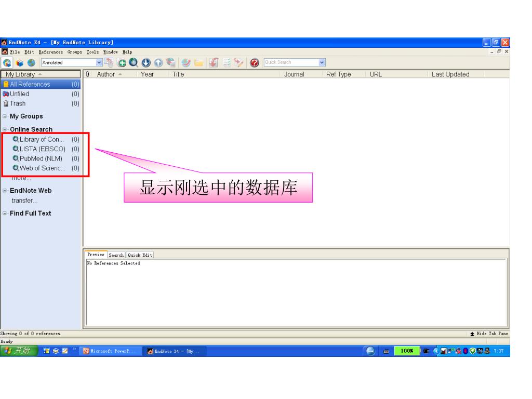Sort by the attachment paperclip column
The width and height of the screenshot is (532, 399).
(87, 74)
